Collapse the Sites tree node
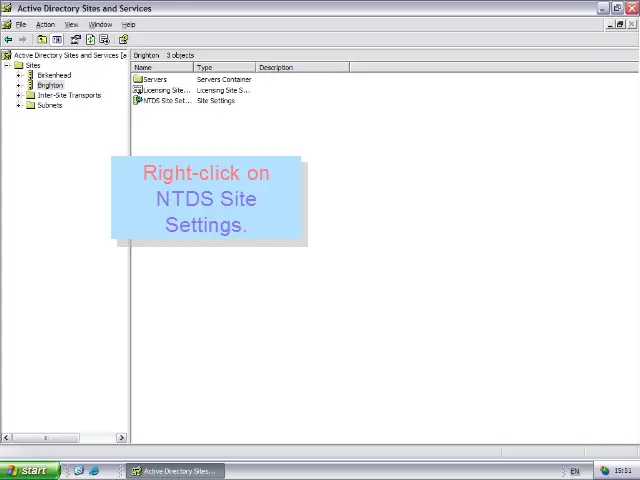 point(7,65)
